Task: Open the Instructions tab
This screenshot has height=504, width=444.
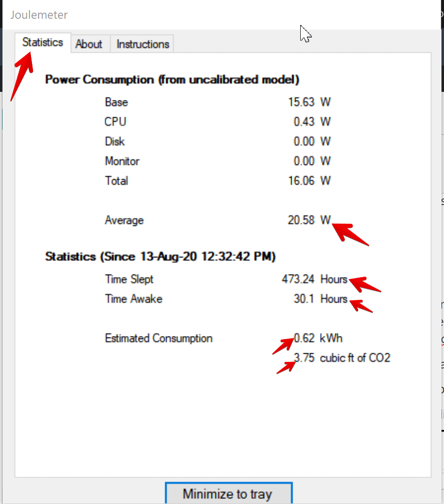Action: click(143, 44)
